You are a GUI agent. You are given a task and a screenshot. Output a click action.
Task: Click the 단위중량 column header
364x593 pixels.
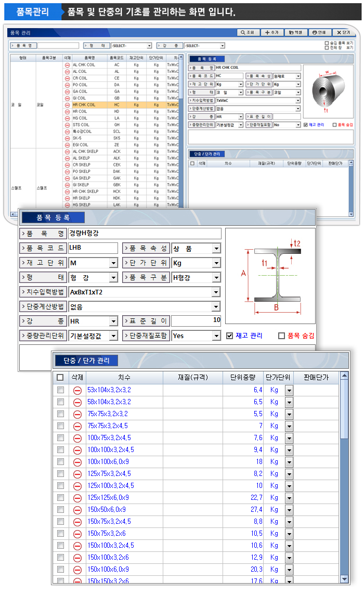click(243, 378)
